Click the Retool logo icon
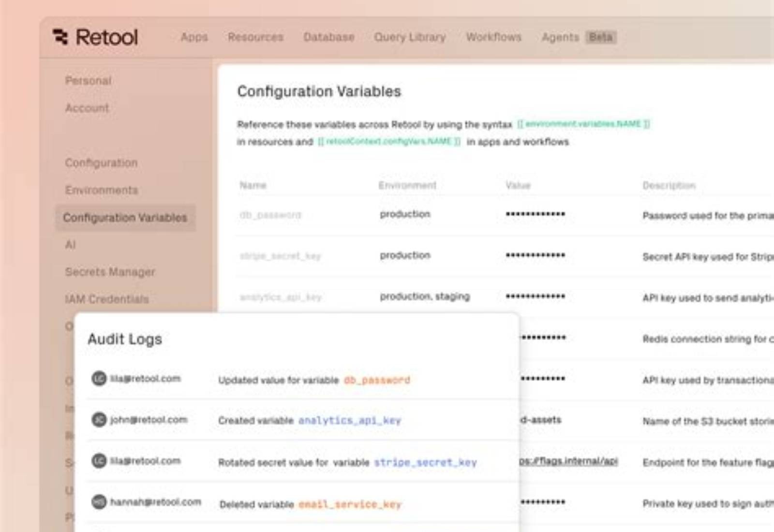Image resolution: width=774 pixels, height=532 pixels. [x=60, y=37]
